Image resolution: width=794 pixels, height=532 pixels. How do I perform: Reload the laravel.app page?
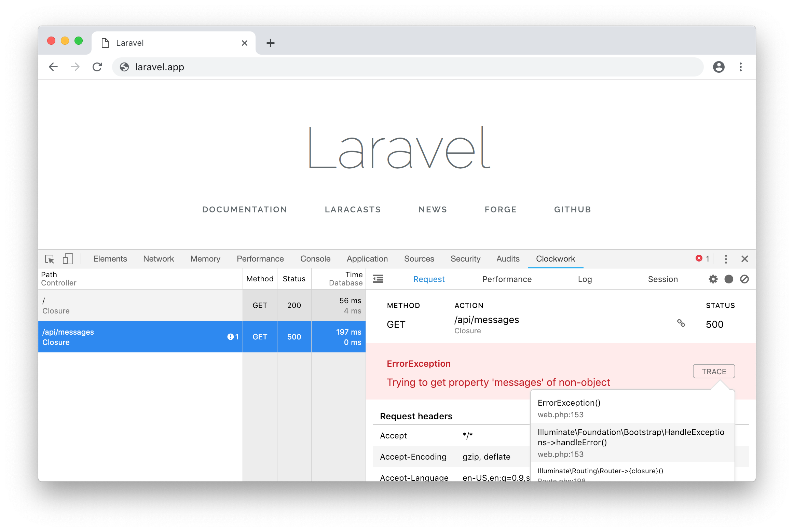(97, 67)
